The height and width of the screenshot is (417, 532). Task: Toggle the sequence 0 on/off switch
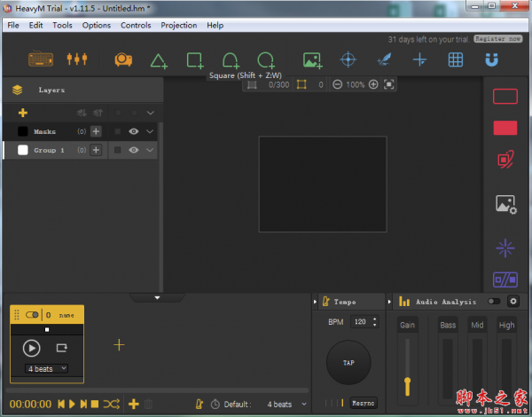32,315
